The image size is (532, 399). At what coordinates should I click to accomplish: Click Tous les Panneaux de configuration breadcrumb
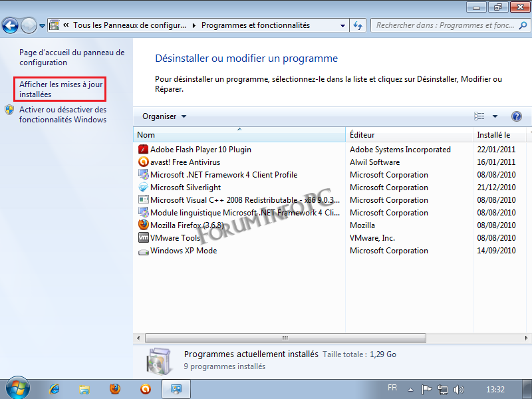[x=130, y=25]
